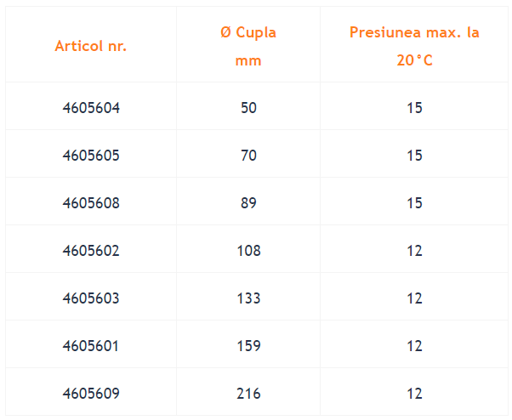This screenshot has width=512, height=420.
Task: Select the 159 mm coupling value
Action: click(248, 346)
